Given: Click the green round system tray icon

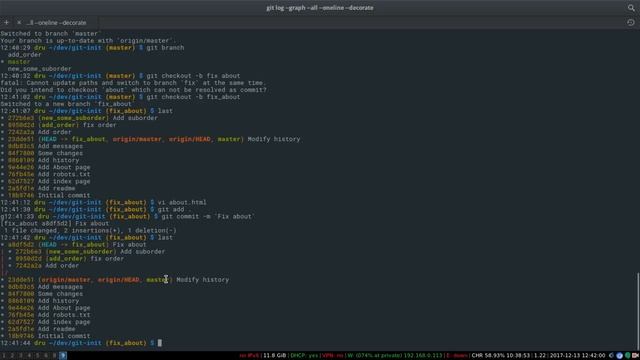Looking at the screenshot, I should pos(627,356).
